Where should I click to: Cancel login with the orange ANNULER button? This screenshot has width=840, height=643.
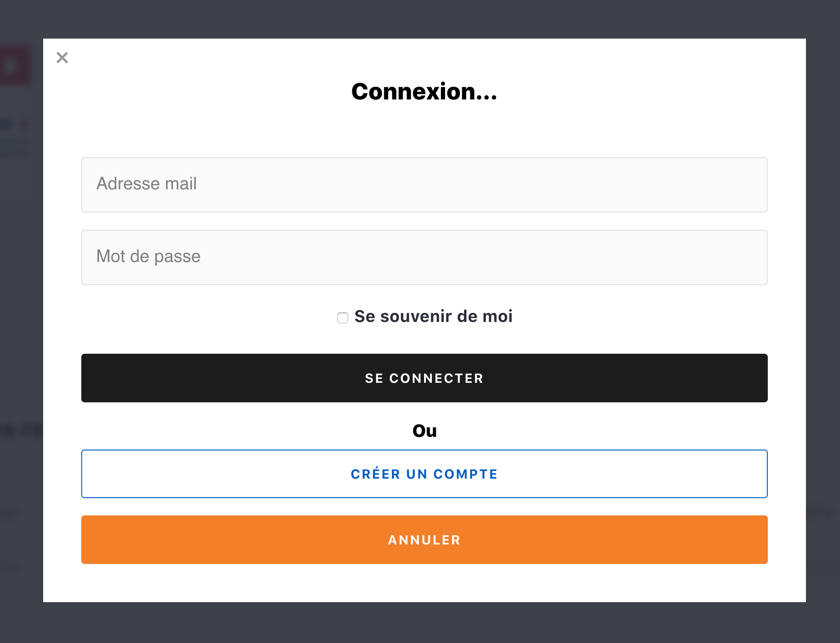coord(424,540)
